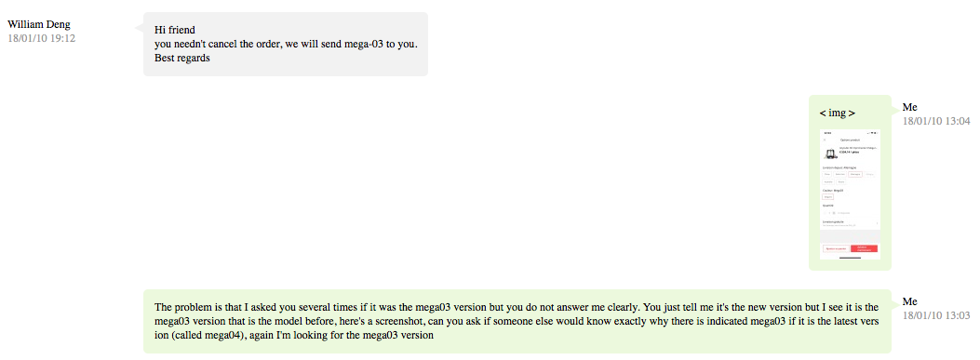The image size is (980, 360).
Task: Open the attached product screenshot thumbnail
Action: [x=850, y=194]
